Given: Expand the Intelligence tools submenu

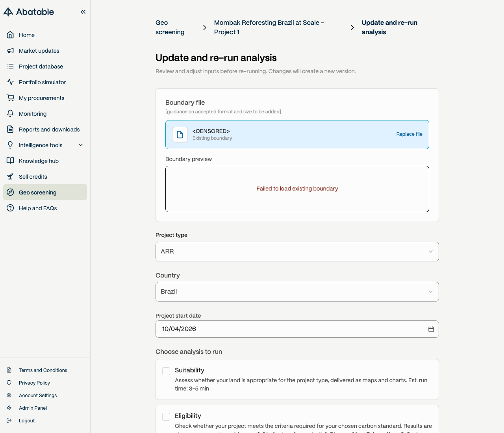Looking at the screenshot, I should [x=81, y=145].
